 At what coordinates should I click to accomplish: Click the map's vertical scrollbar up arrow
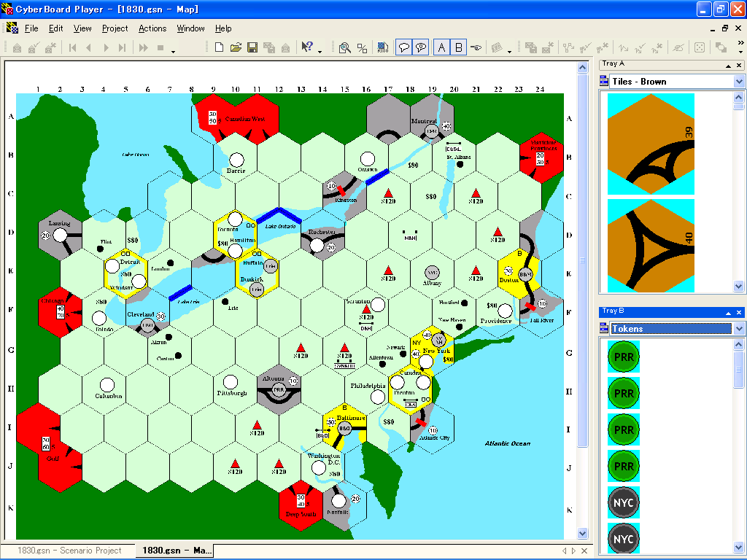tap(583, 68)
